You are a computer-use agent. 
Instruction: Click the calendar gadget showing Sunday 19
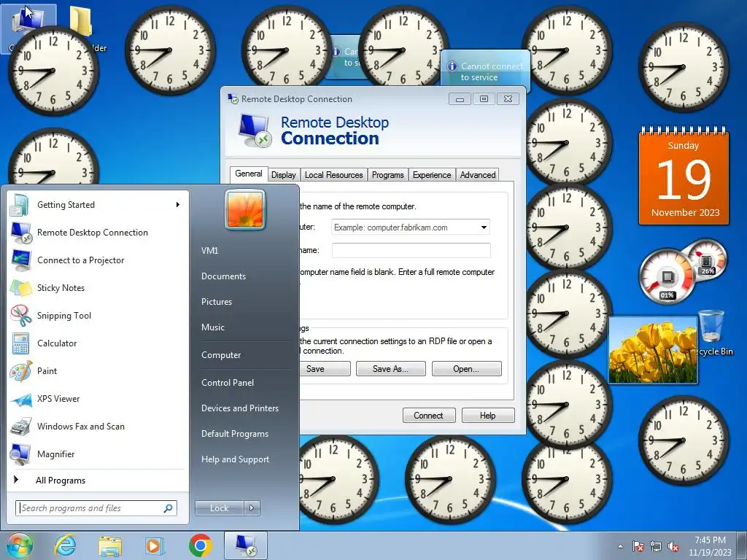(x=684, y=176)
